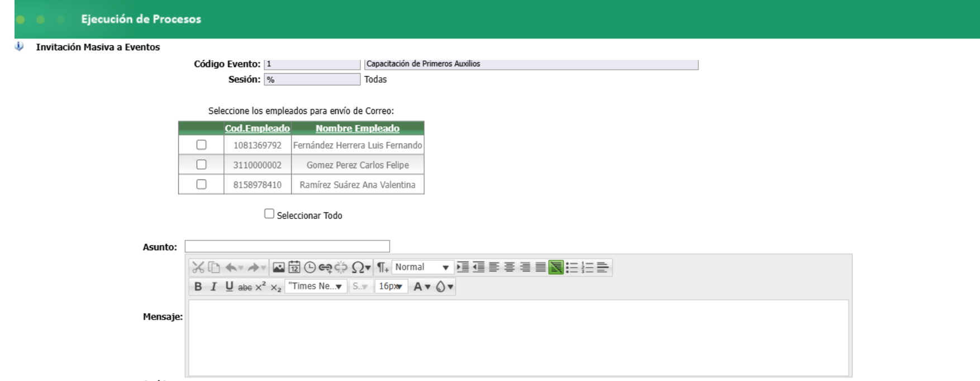Click the employee code 8158978410
The height and width of the screenshot is (381, 980).
pos(258,185)
